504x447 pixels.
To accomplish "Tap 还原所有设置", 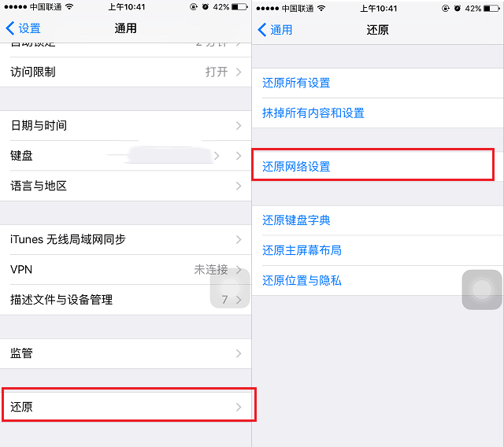I will coord(378,83).
